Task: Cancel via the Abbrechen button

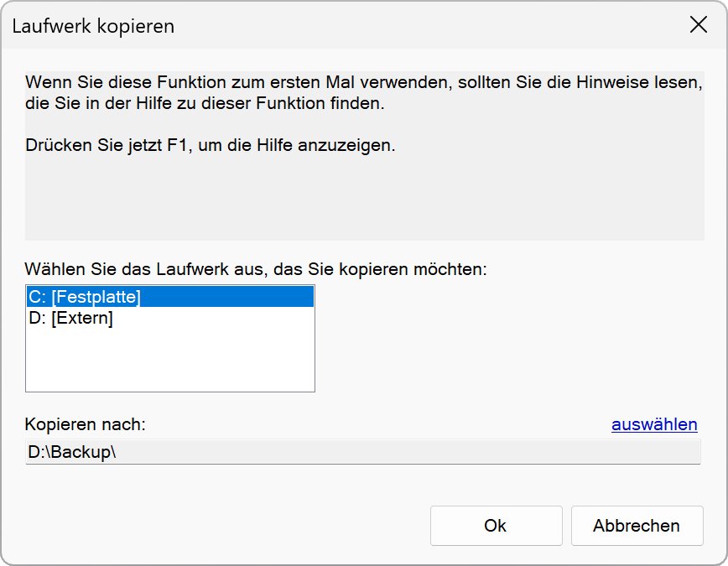Action: click(x=637, y=526)
